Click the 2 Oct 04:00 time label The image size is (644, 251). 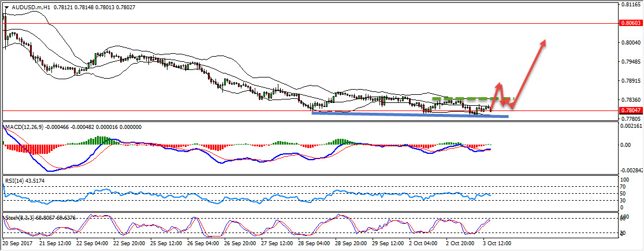[x=424, y=245]
